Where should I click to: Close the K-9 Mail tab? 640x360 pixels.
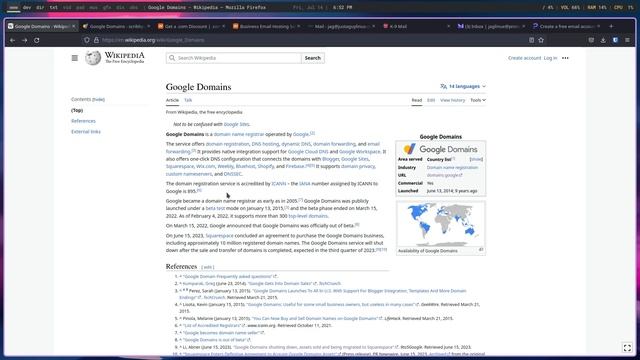[x=448, y=26]
